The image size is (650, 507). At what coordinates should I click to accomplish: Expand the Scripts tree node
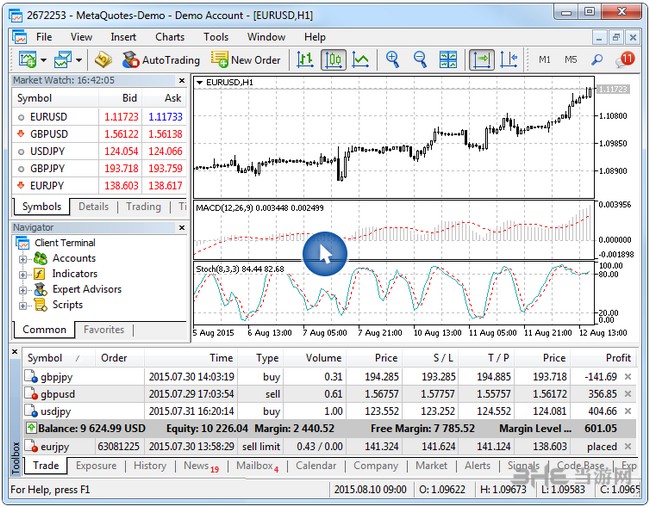click(x=23, y=306)
